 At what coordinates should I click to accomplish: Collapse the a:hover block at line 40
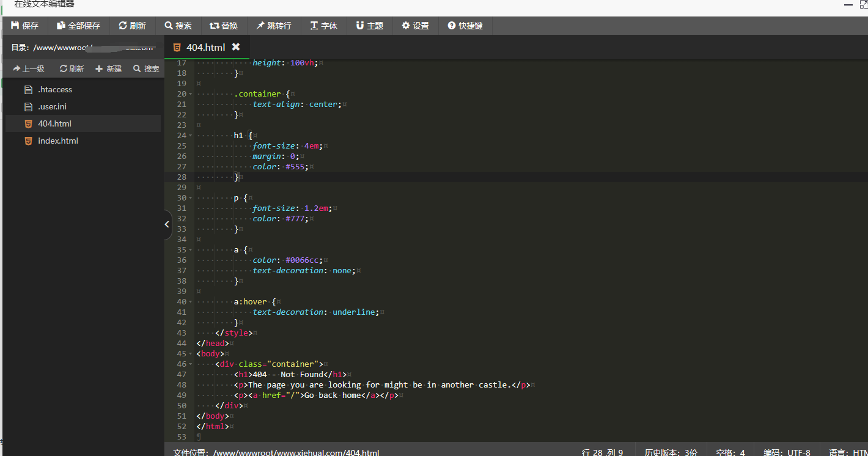pos(190,302)
